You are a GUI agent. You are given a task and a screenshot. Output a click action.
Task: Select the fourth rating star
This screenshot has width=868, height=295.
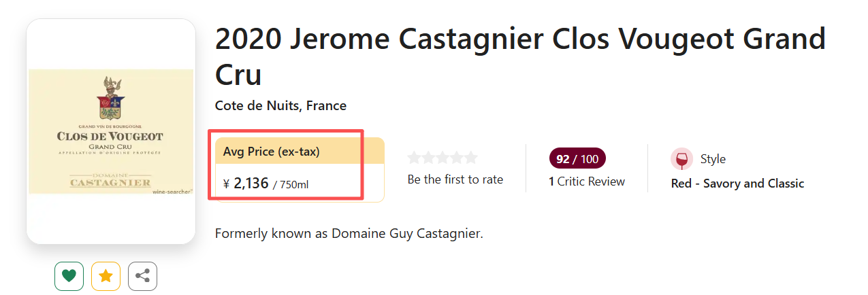[456, 158]
